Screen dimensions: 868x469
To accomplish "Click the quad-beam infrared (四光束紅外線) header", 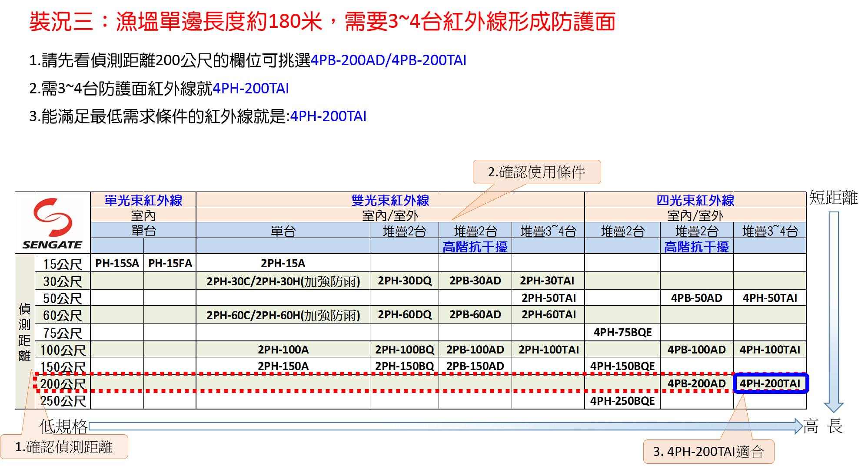I will click(x=695, y=200).
